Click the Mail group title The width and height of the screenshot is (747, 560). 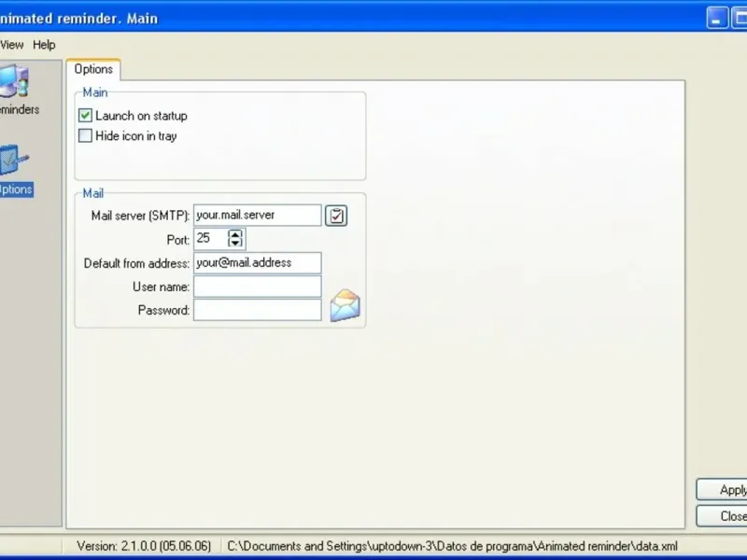pyautogui.click(x=92, y=193)
